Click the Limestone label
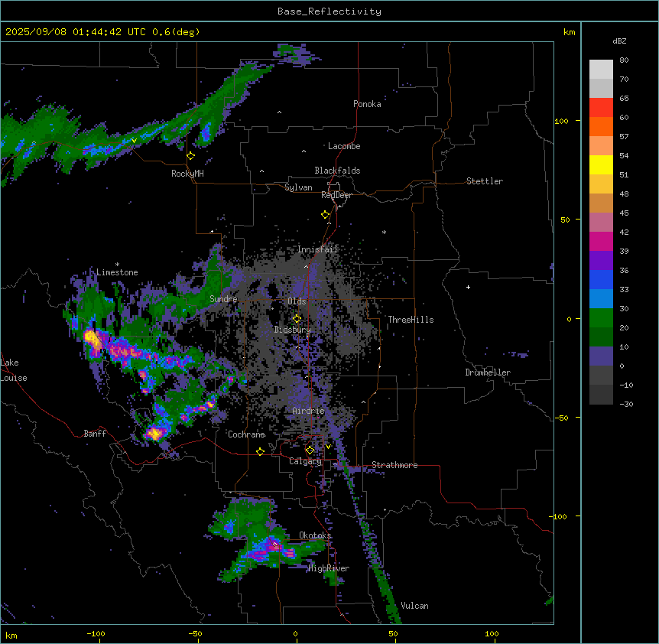659x644 pixels. [x=117, y=272]
